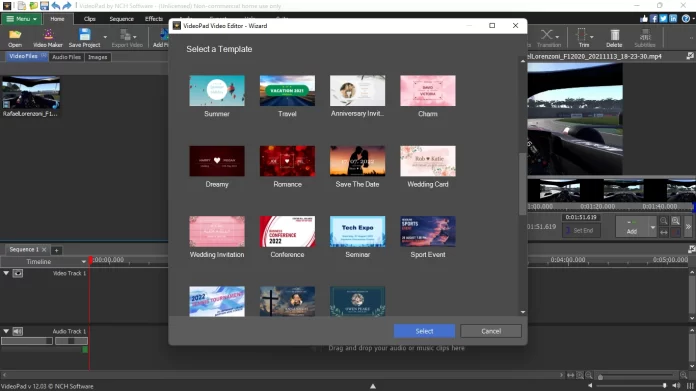Open the Images bin tab
The image size is (696, 391).
[98, 57]
